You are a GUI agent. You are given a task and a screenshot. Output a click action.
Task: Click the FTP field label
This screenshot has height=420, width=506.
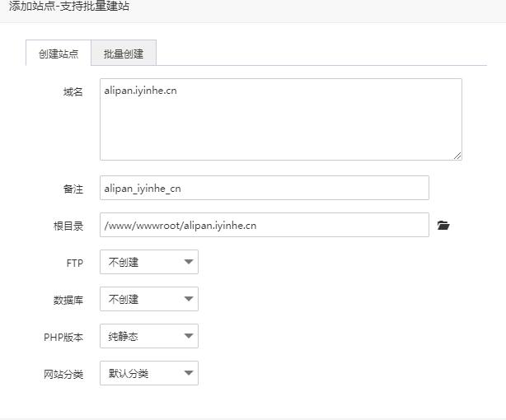coord(74,263)
